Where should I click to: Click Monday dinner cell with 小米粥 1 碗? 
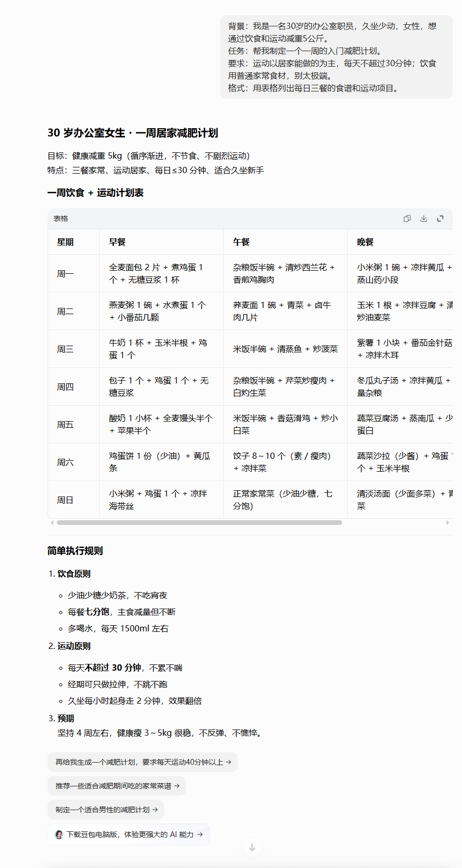tap(400, 273)
